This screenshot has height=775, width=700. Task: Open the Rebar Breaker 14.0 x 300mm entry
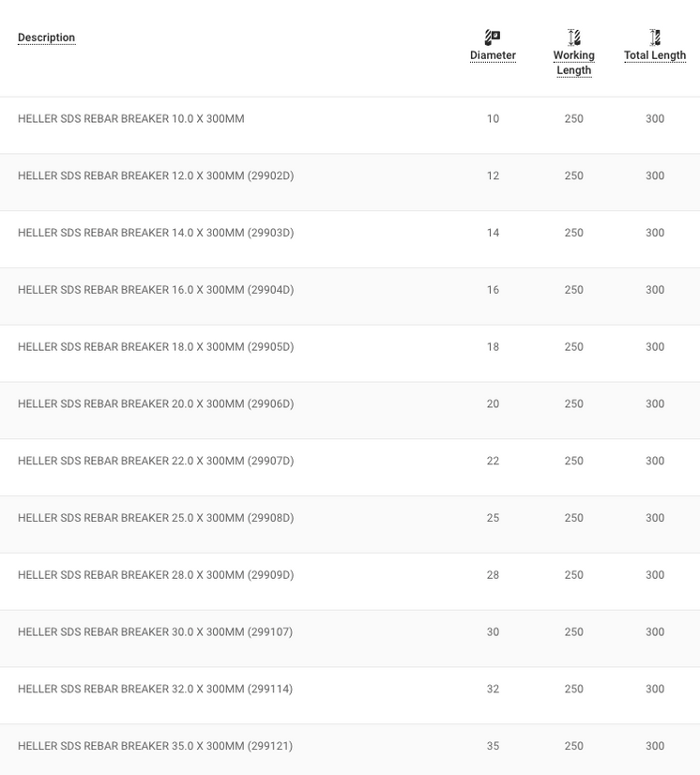156,233
